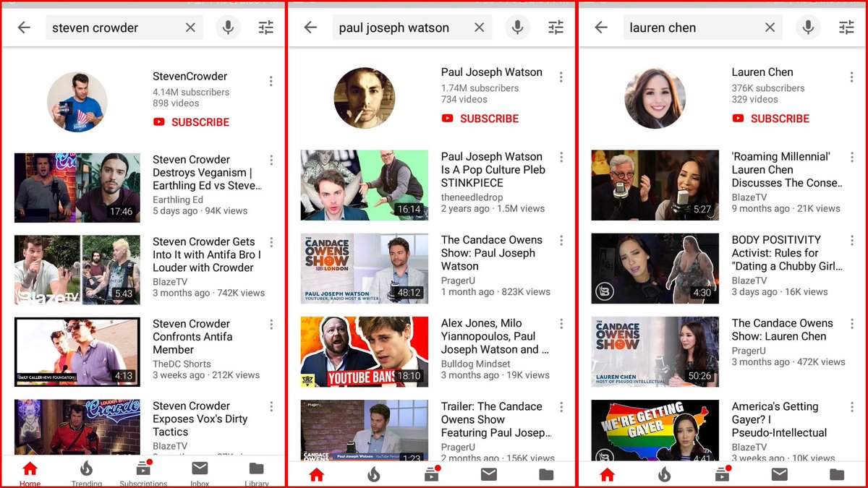Screen dimensions: 868x488
Task: Open 'Steven Crowder Exposes Vox's Dirty Tactics' title
Action: [200, 419]
